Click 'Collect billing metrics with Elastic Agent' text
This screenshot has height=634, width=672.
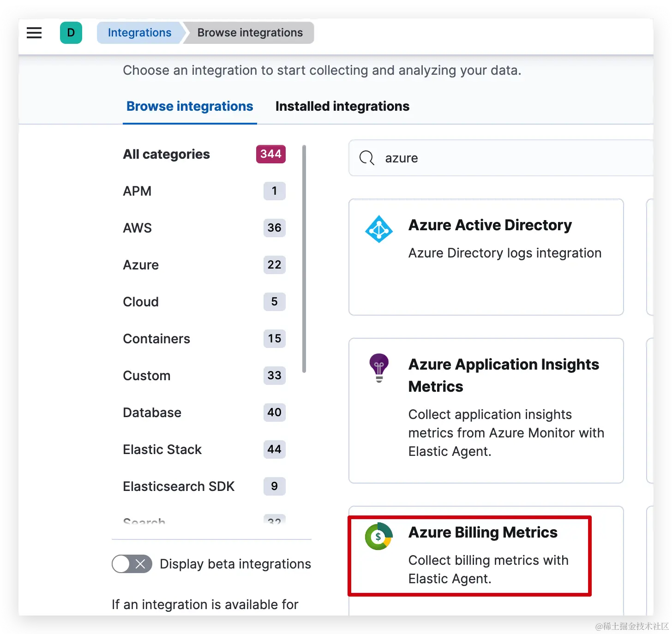[488, 569]
